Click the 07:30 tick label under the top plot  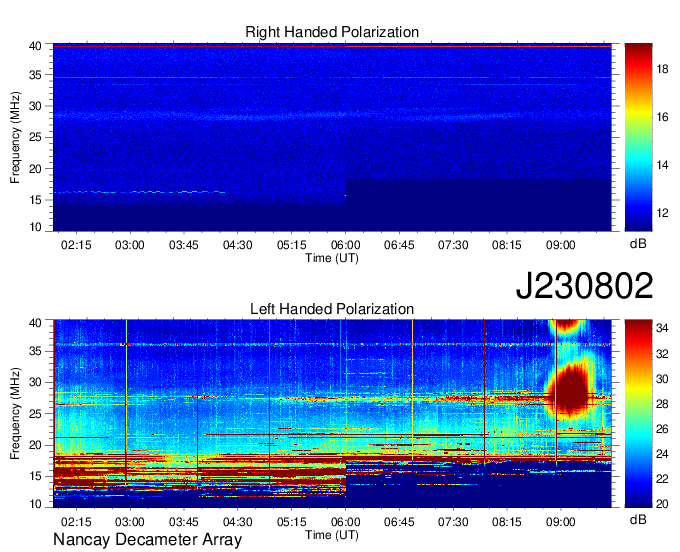pos(453,245)
